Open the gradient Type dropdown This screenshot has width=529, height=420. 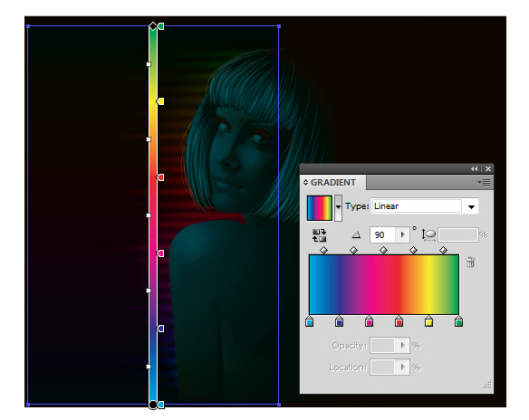coord(471,206)
